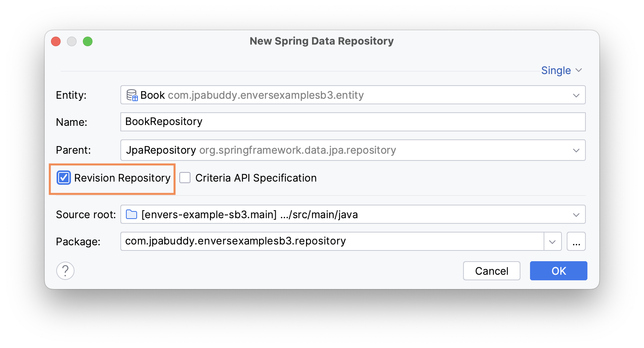Image resolution: width=644 pixels, height=348 pixels.
Task: Open the Single mode dropdown
Action: click(x=561, y=70)
